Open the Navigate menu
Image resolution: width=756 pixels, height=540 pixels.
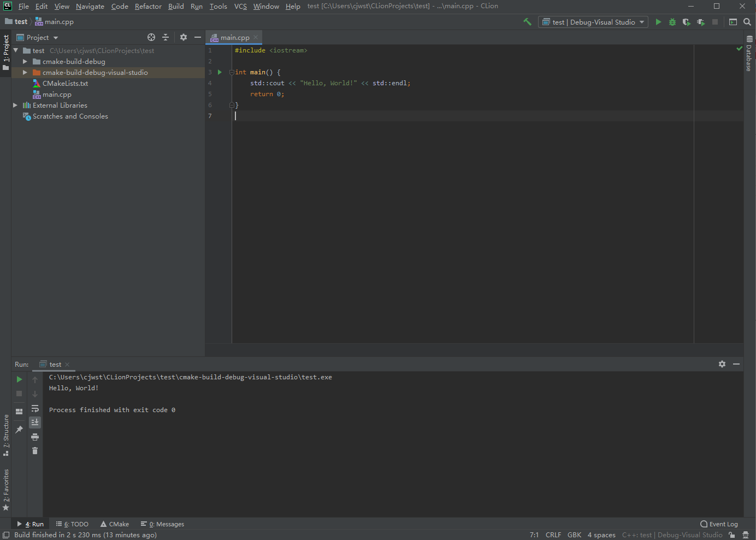(x=90, y=6)
